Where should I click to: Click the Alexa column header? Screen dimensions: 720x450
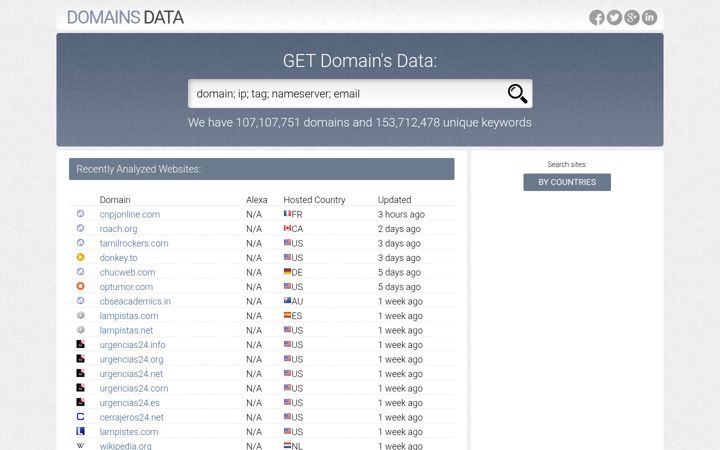tap(256, 200)
